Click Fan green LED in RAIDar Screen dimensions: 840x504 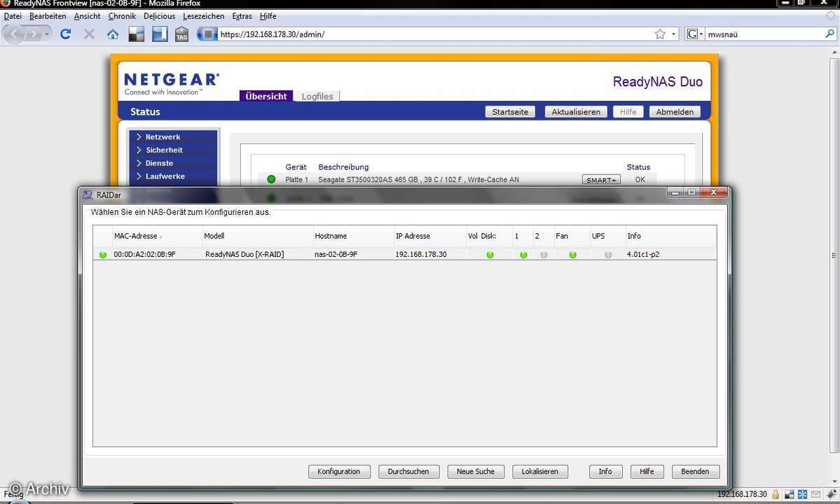click(572, 255)
